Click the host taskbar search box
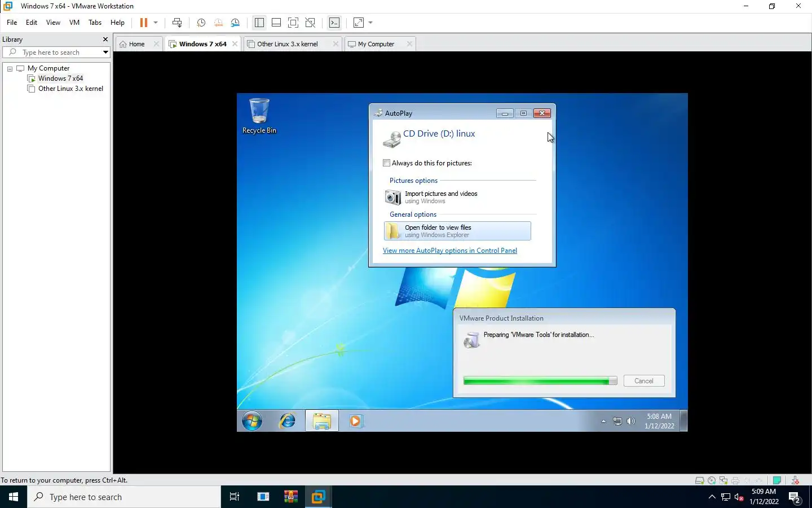 124,497
